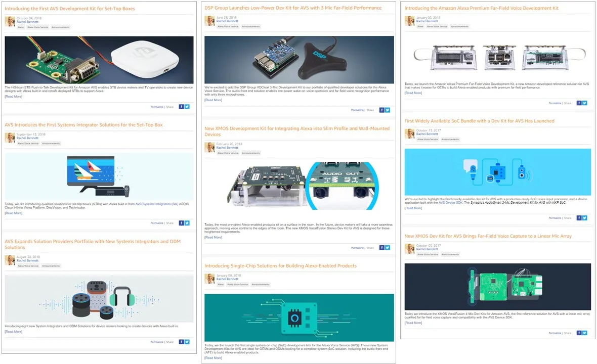Share the First AVS Development Kit post on Twitter
The image size is (597, 364).
pos(187,107)
